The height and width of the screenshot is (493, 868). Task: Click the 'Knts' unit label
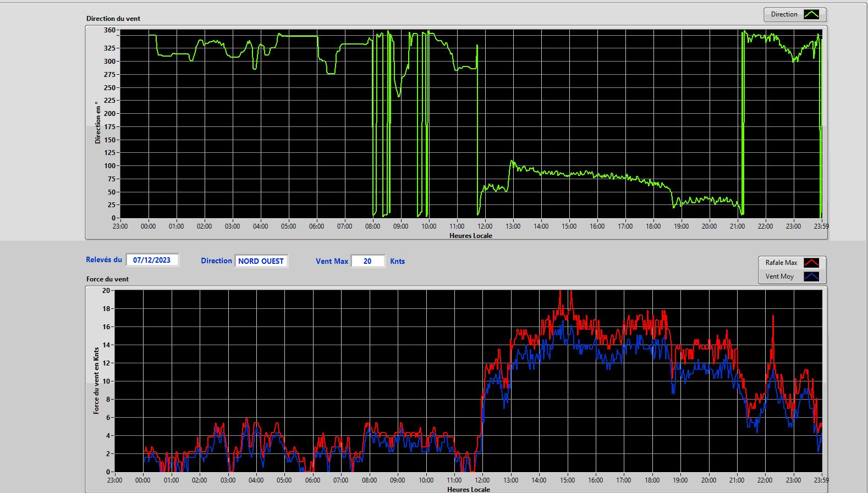[397, 261]
